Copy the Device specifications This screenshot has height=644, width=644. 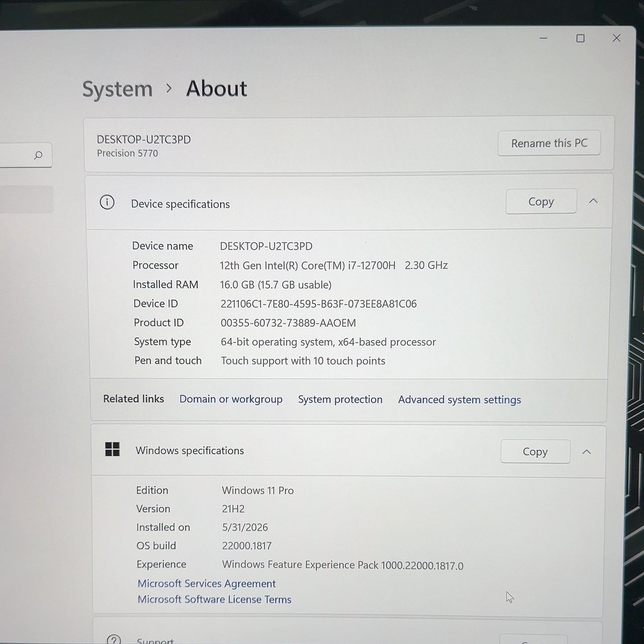(x=541, y=201)
